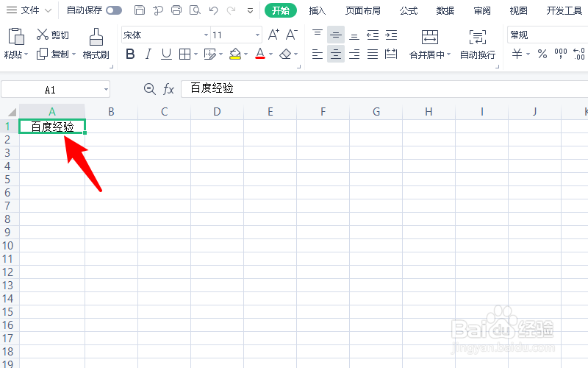The image size is (588, 368).
Task: Open the 审阅 tab
Action: click(482, 10)
